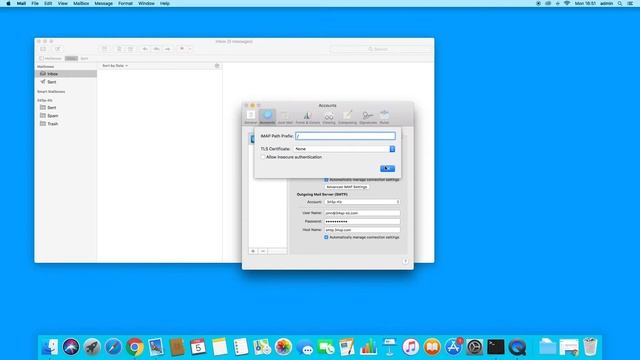640x360 pixels.
Task: Click the Wi-Fi icon in menu bar
Action: [x=567, y=3]
